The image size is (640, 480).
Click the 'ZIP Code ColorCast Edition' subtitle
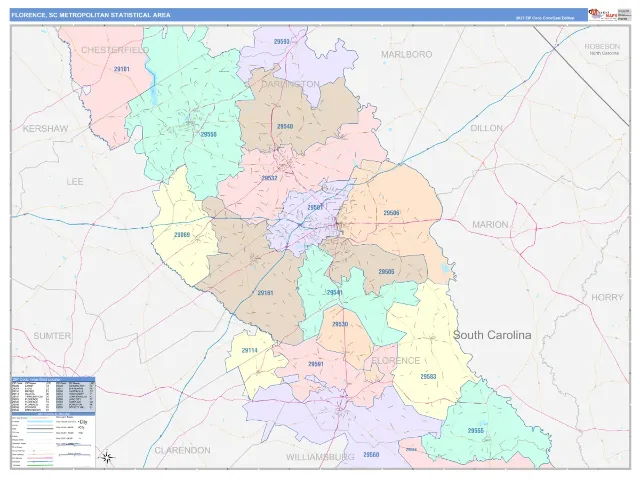pos(544,18)
